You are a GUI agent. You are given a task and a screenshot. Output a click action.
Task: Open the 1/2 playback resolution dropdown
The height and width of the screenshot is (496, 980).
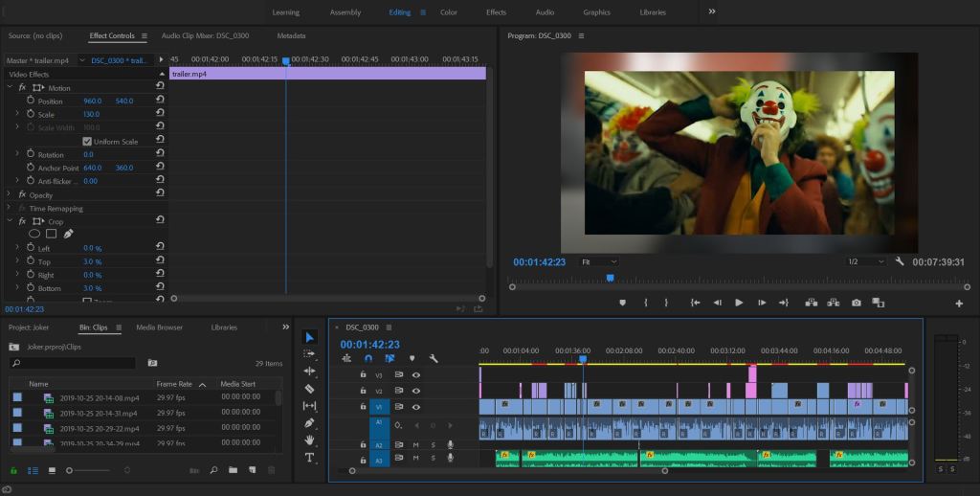(865, 261)
